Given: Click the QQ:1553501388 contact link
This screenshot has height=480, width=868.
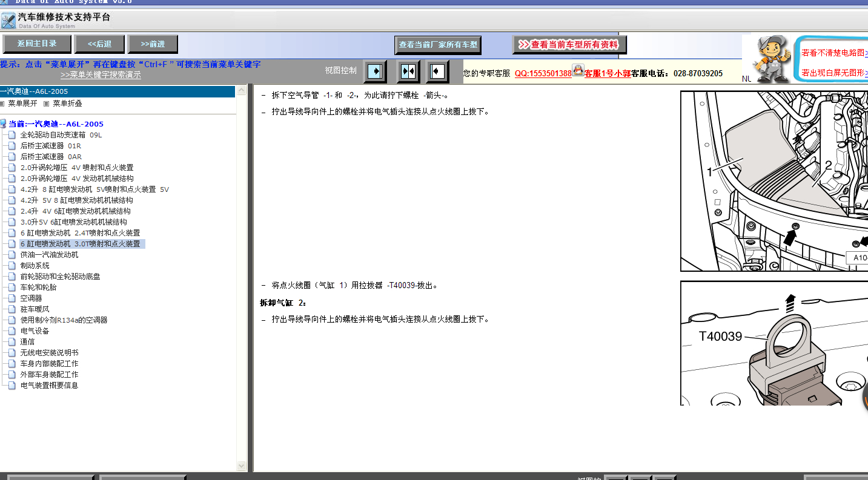Looking at the screenshot, I should (x=543, y=73).
